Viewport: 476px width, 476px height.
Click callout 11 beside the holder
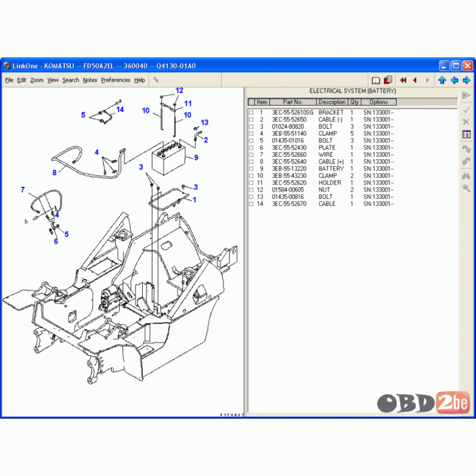coord(188,104)
